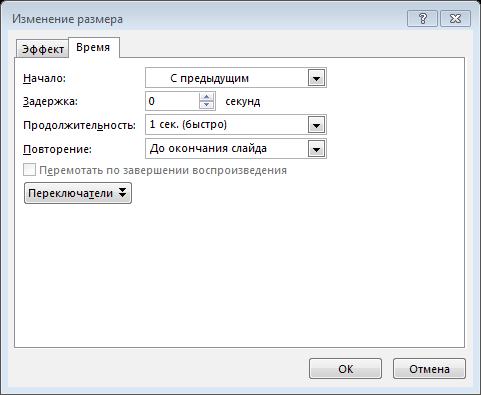Image resolution: width=481 pixels, height=395 pixels.
Task: Close the Изменение размера dialog
Action: pyautogui.click(x=455, y=19)
